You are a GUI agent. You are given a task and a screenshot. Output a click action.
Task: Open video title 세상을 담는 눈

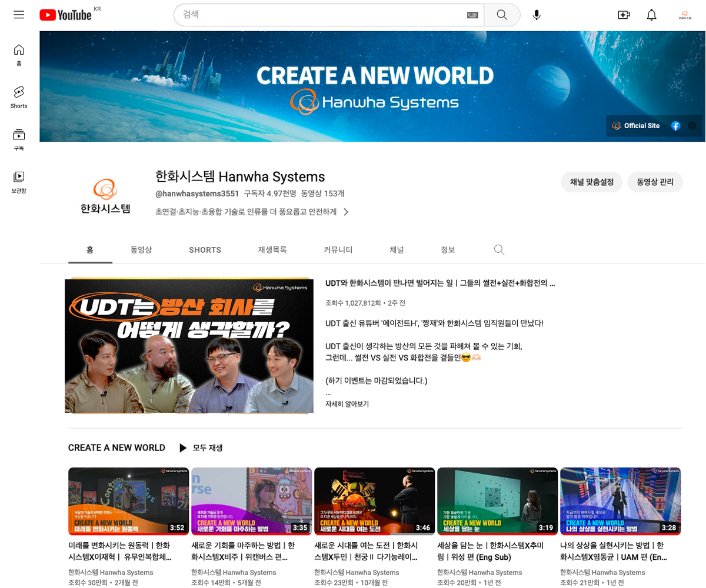pyautogui.click(x=491, y=551)
